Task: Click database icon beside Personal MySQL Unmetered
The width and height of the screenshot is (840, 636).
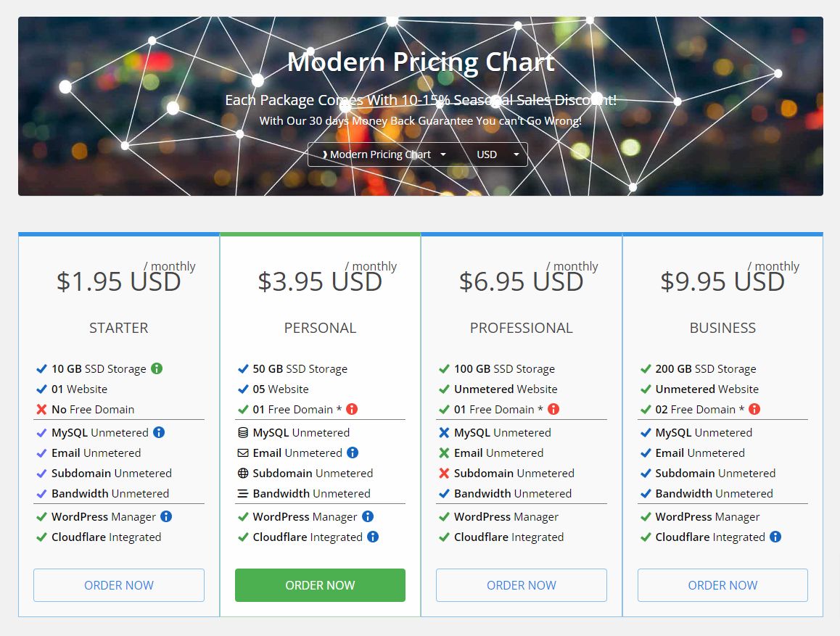Action: tap(243, 432)
